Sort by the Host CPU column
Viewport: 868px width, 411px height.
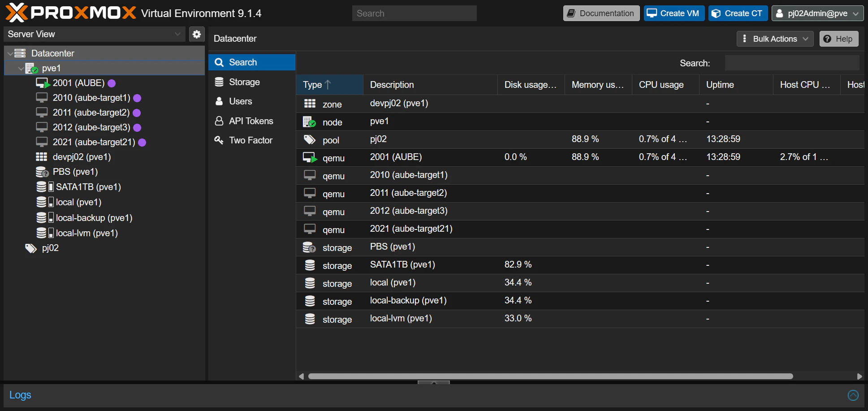tap(807, 85)
